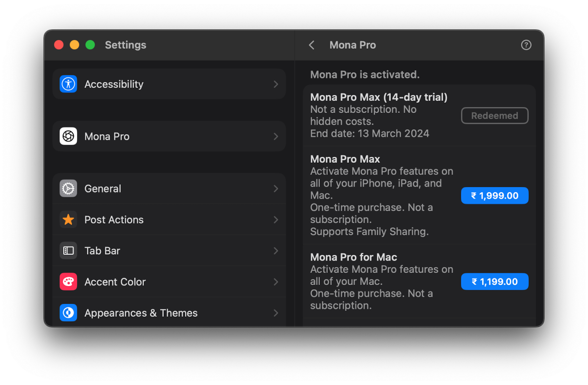The height and width of the screenshot is (385, 588).
Task: Click the green zoom window button
Action: coord(90,45)
